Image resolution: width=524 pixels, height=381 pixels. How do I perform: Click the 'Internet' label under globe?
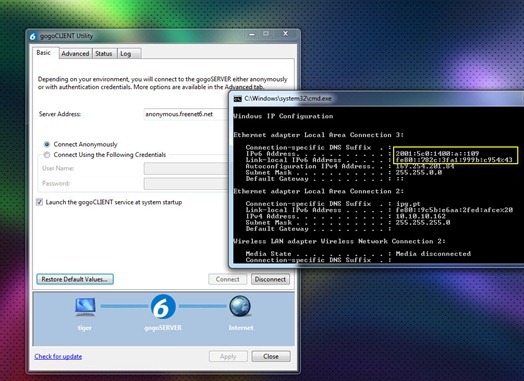(241, 328)
